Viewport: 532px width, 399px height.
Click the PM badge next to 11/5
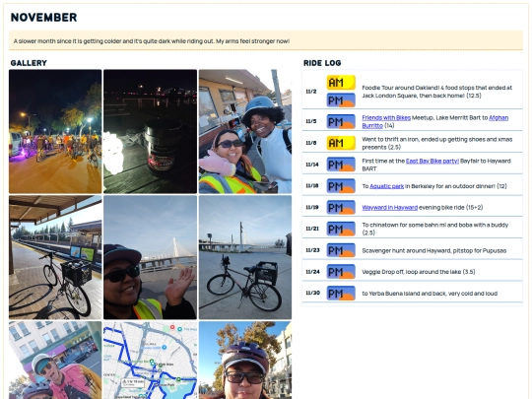341,121
